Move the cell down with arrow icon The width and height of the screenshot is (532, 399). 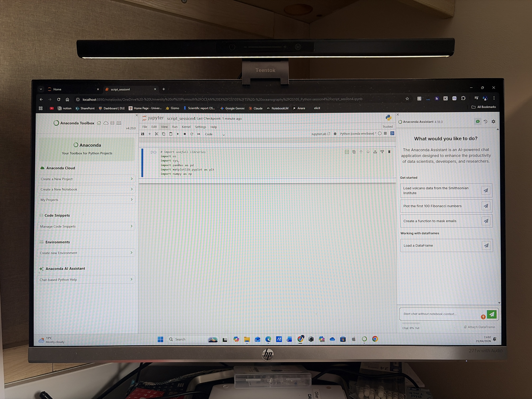[368, 152]
